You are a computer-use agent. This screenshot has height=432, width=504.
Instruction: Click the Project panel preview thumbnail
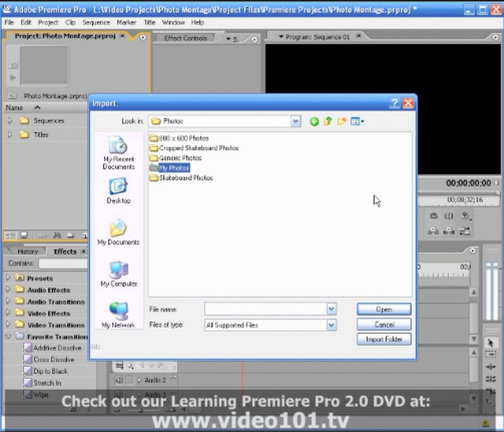[44, 65]
